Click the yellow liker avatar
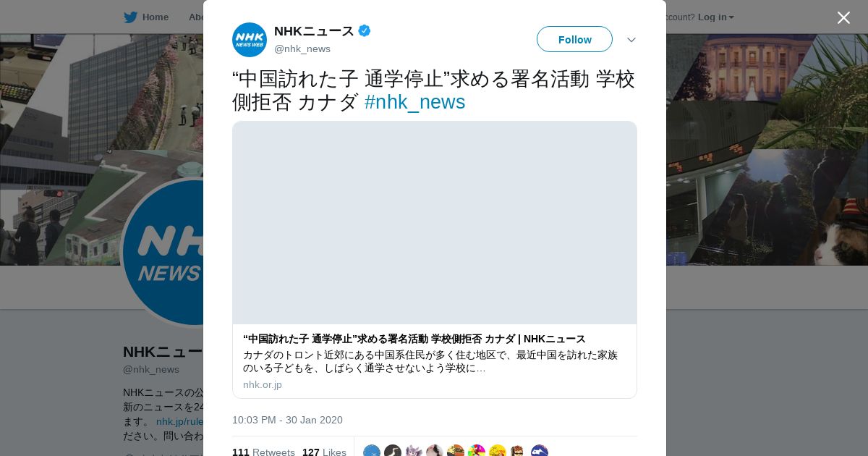Image resolution: width=868 pixels, height=456 pixels. click(x=498, y=452)
